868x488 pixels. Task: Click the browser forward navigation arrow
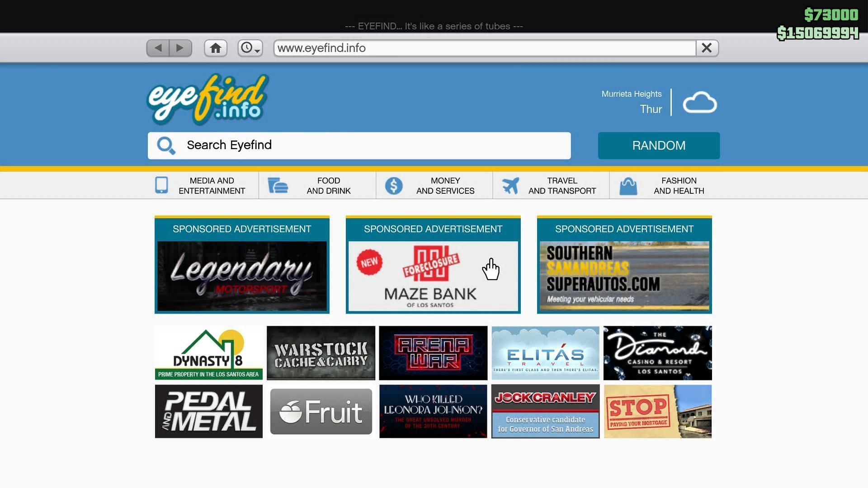tap(181, 47)
